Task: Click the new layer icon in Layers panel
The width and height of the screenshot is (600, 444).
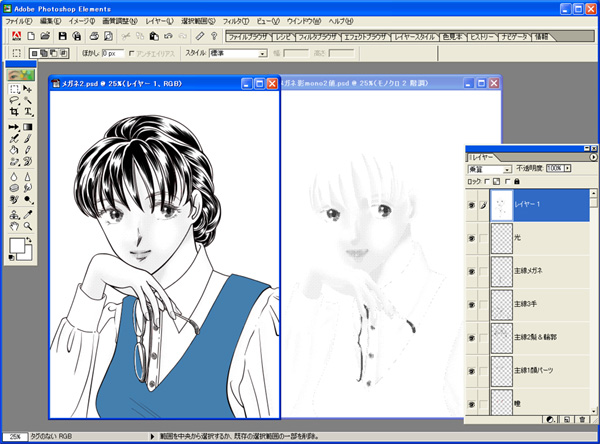Action: click(566, 419)
